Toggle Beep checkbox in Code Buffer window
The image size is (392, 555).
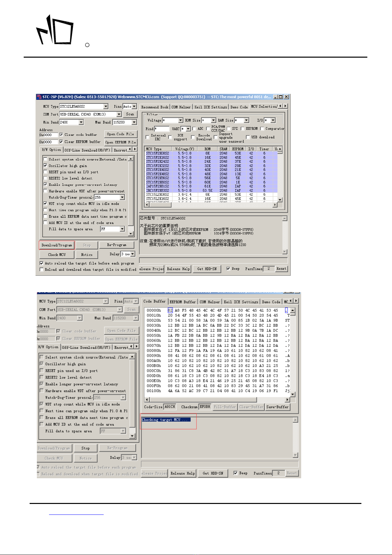point(235,473)
